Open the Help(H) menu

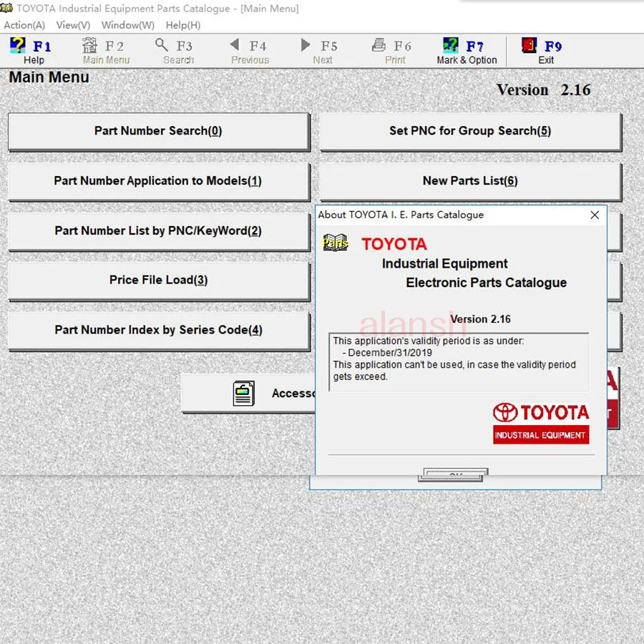(x=183, y=25)
